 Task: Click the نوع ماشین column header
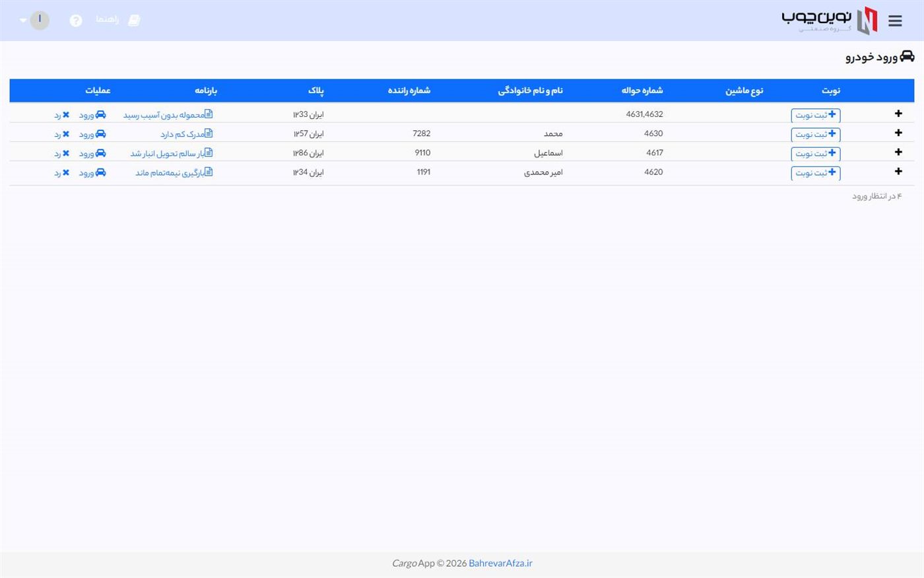(x=744, y=90)
